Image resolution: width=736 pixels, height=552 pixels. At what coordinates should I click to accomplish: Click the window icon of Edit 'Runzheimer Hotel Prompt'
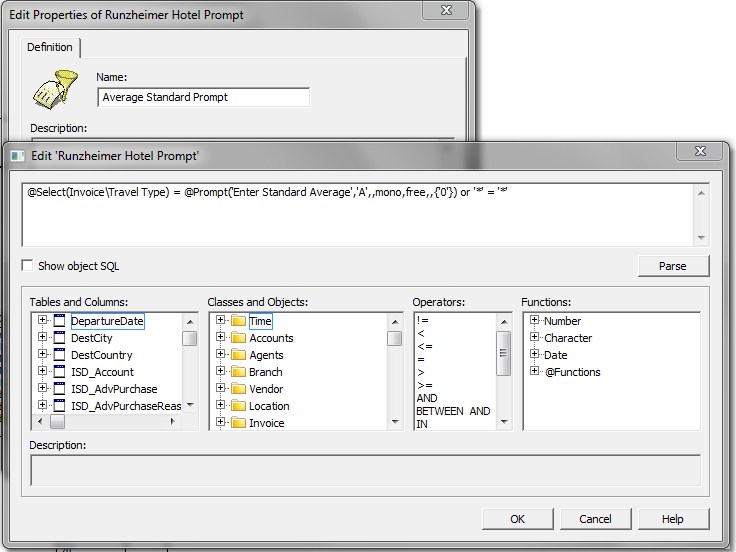18,156
